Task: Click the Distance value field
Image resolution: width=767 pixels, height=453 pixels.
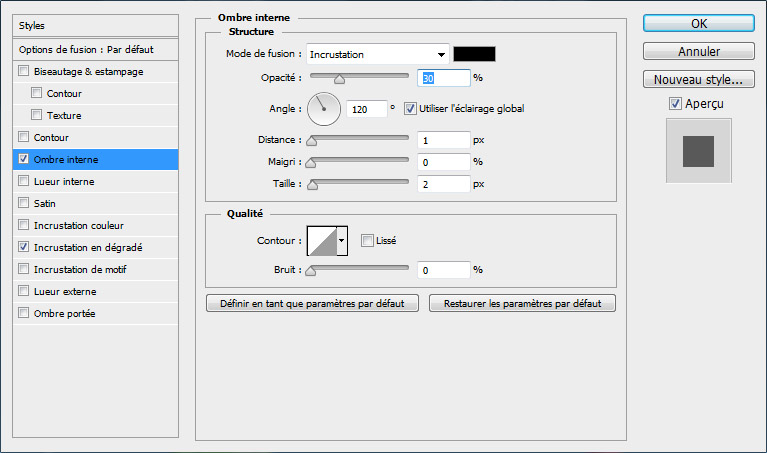Action: click(x=444, y=140)
